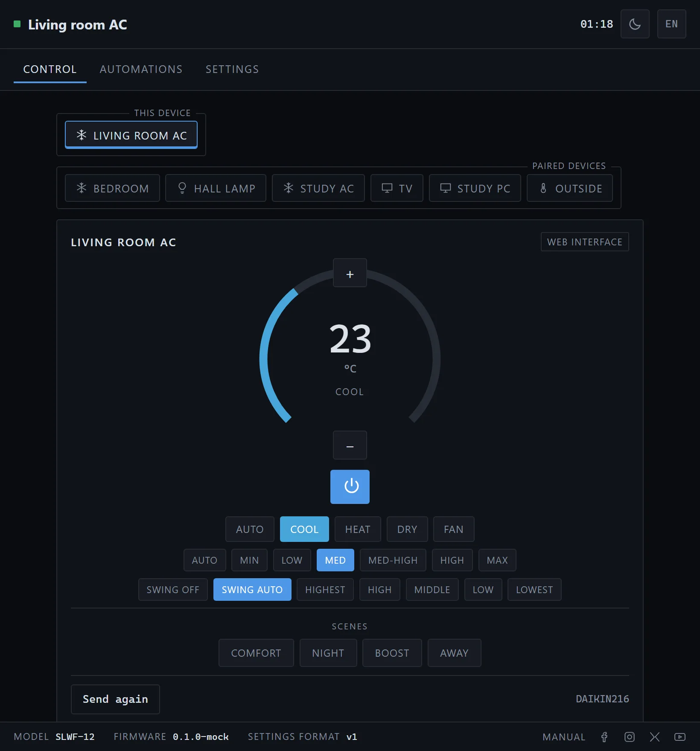The width and height of the screenshot is (700, 751).
Task: Set swing position to Lowest
Action: pos(534,589)
